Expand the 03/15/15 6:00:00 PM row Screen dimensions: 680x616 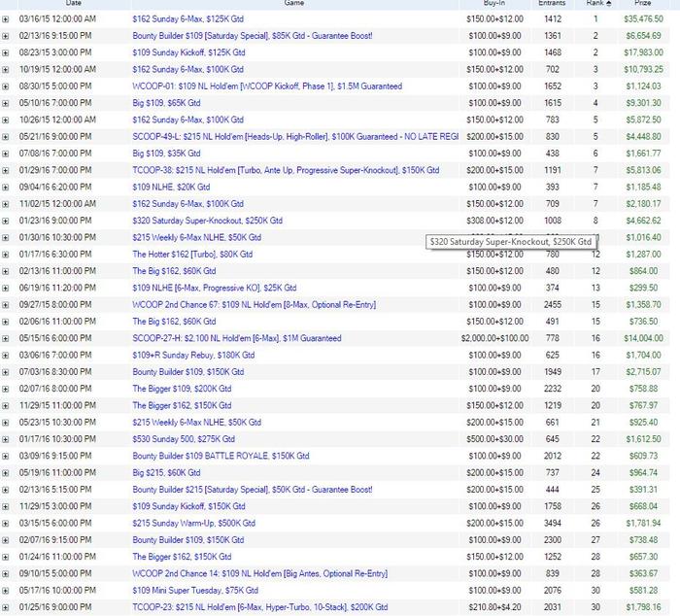(5, 524)
